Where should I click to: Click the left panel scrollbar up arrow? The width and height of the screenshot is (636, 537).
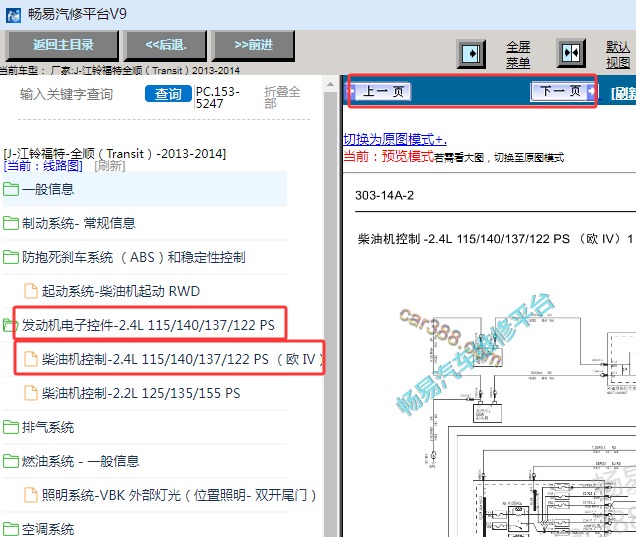pyautogui.click(x=330, y=84)
